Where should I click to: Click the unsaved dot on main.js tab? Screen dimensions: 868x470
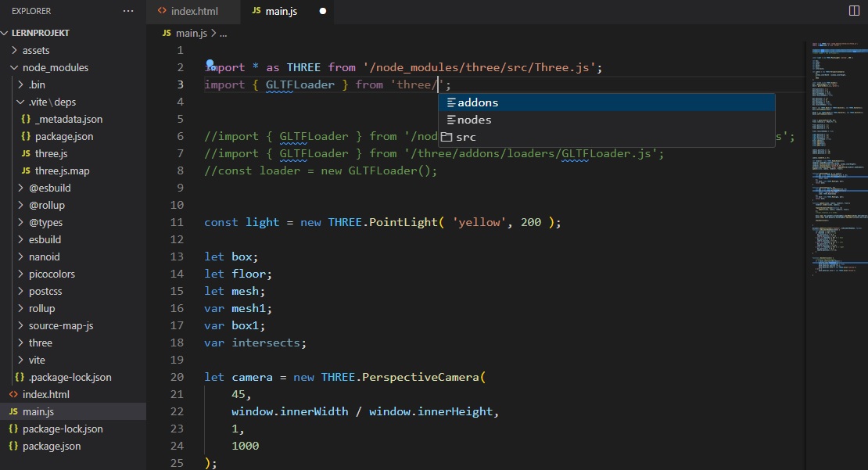point(323,11)
